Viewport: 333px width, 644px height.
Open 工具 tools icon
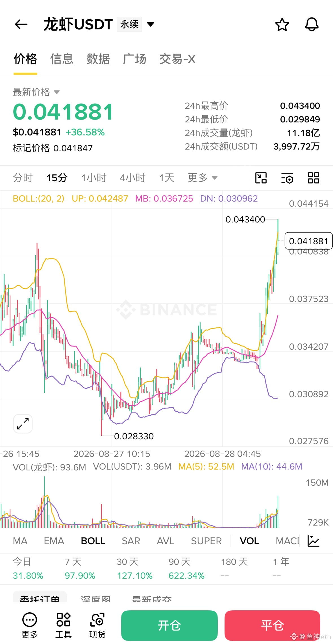click(x=64, y=626)
